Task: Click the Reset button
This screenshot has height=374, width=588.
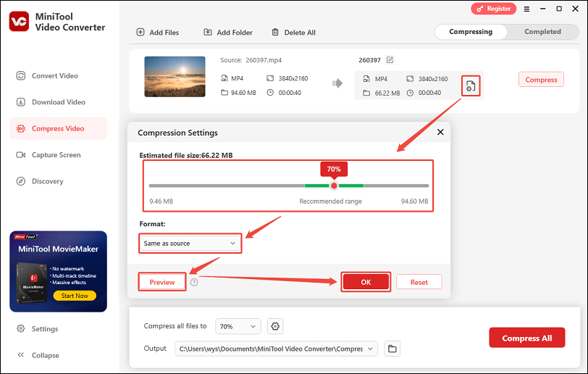Action: [419, 282]
